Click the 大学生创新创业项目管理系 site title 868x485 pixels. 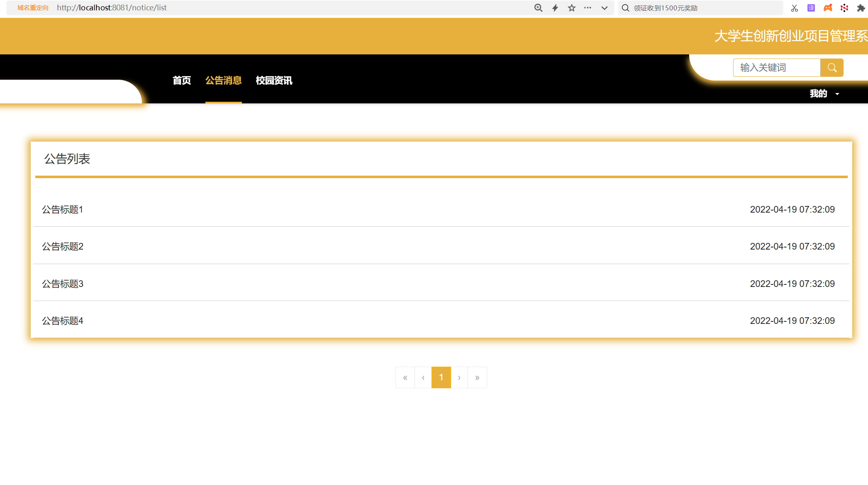791,36
